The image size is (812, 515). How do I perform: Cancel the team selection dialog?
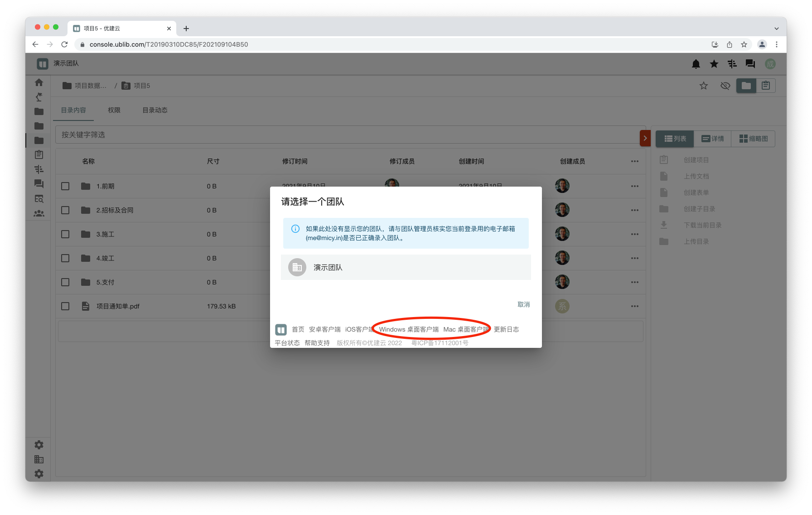523,304
